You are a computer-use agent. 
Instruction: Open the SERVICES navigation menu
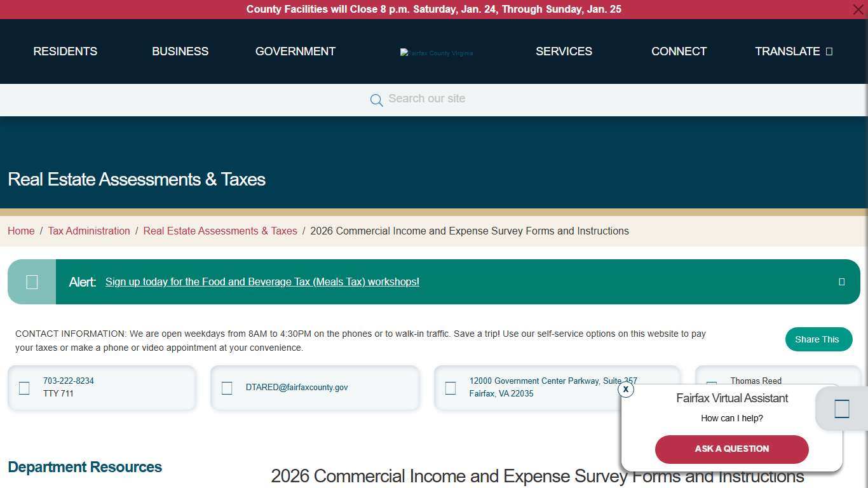(x=564, y=51)
